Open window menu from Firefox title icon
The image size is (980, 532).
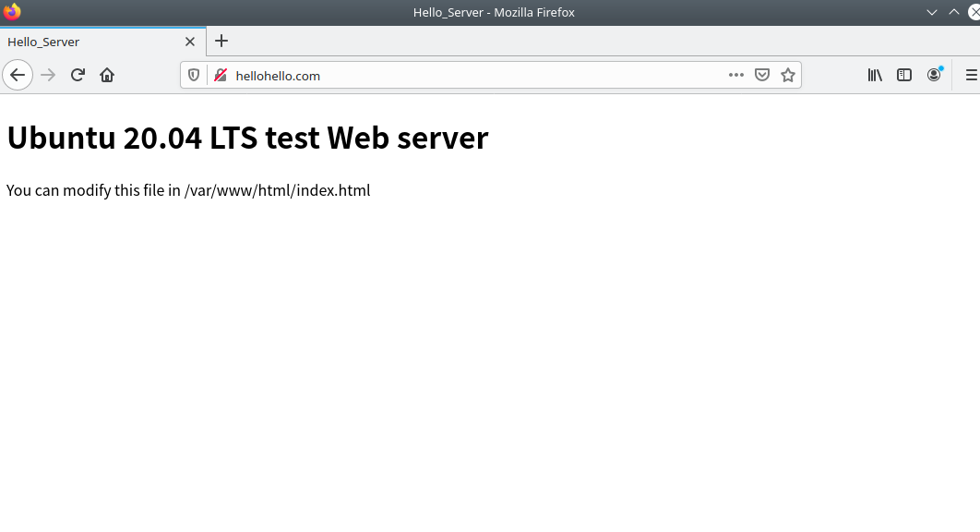(12, 12)
